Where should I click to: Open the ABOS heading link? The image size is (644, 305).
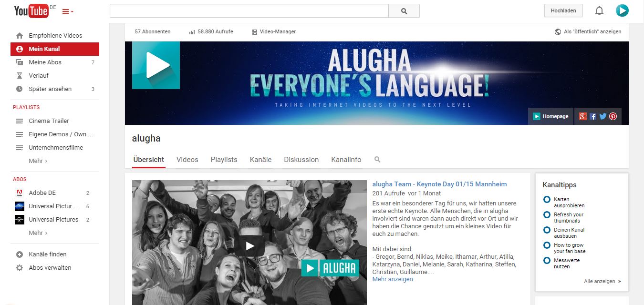[x=20, y=180]
